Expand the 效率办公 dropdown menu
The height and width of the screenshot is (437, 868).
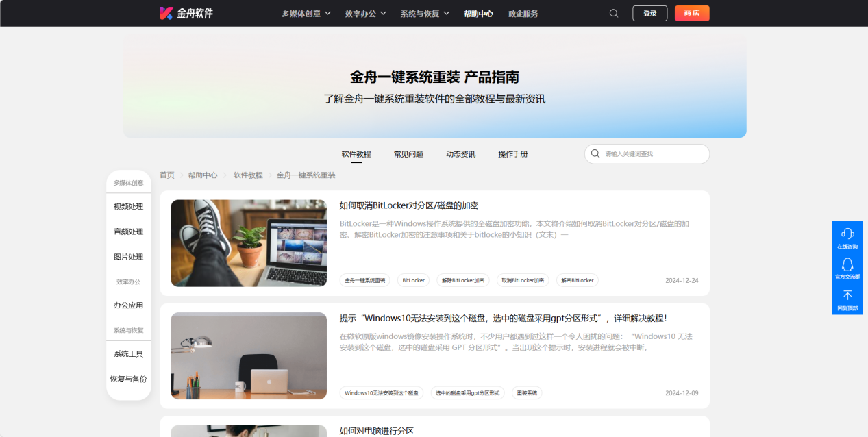[366, 13]
